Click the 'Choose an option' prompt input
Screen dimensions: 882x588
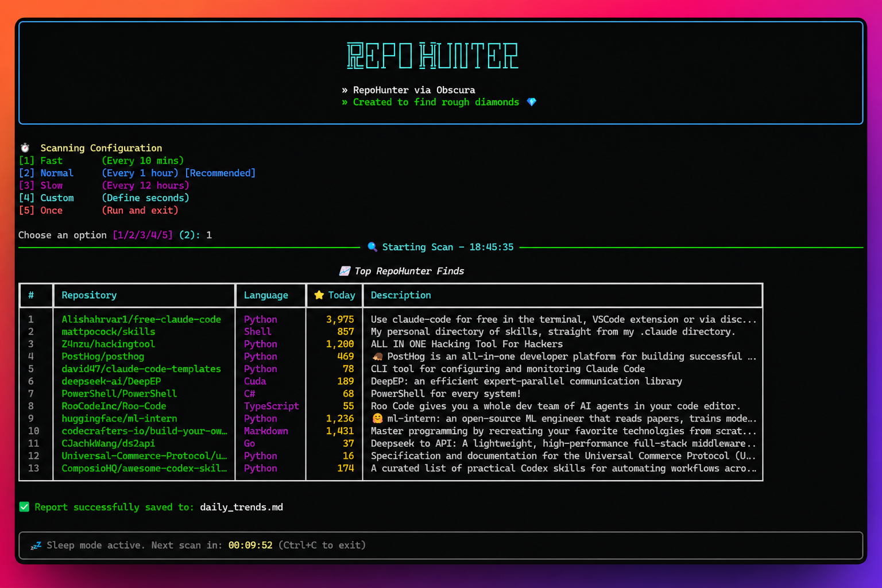[x=209, y=235]
